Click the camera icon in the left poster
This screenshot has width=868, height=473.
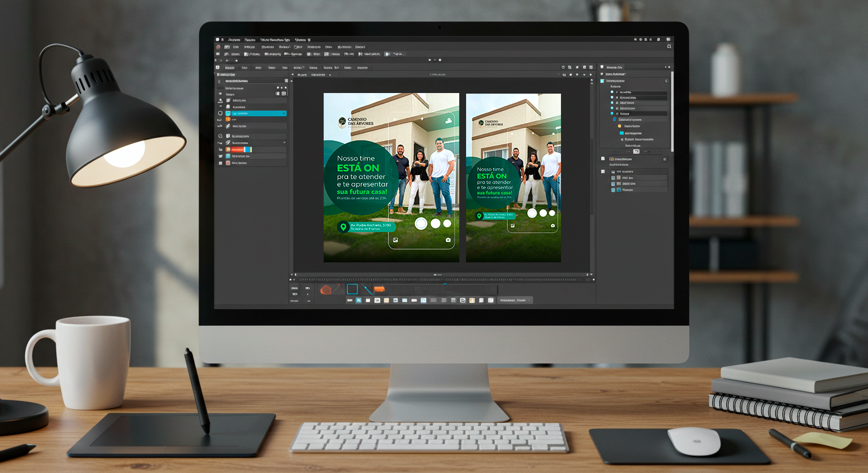click(448, 240)
